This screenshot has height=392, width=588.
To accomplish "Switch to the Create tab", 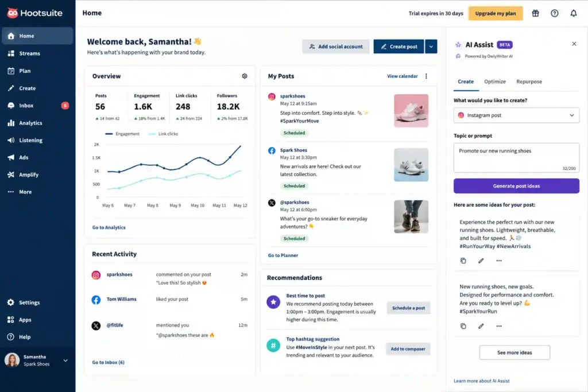I will click(466, 81).
